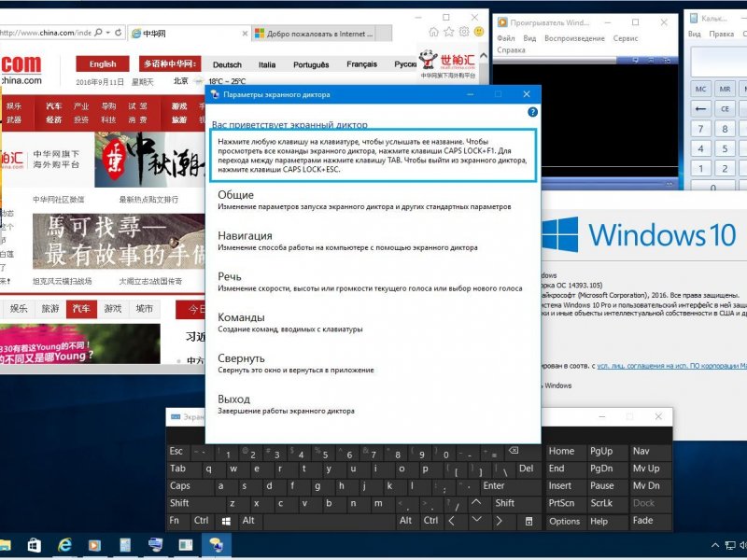Open Windows Store from taskbar
This screenshot has width=747, height=560.
[x=34, y=545]
